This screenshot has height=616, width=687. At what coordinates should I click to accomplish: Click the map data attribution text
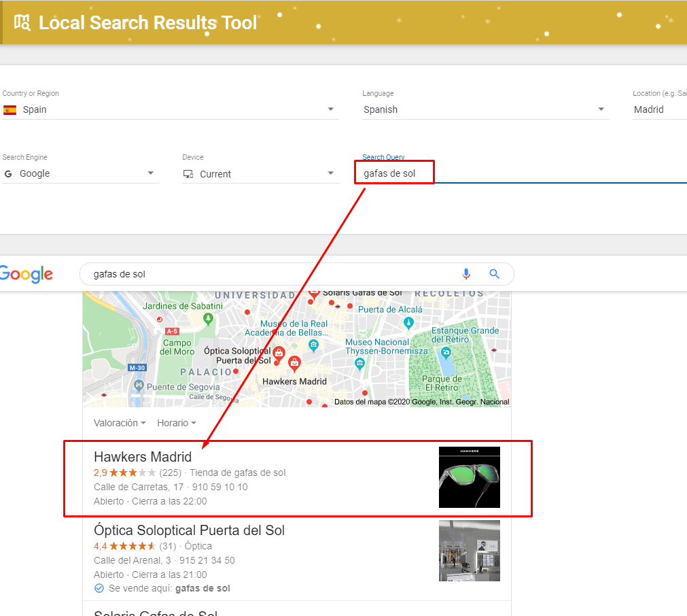pyautogui.click(x=421, y=402)
